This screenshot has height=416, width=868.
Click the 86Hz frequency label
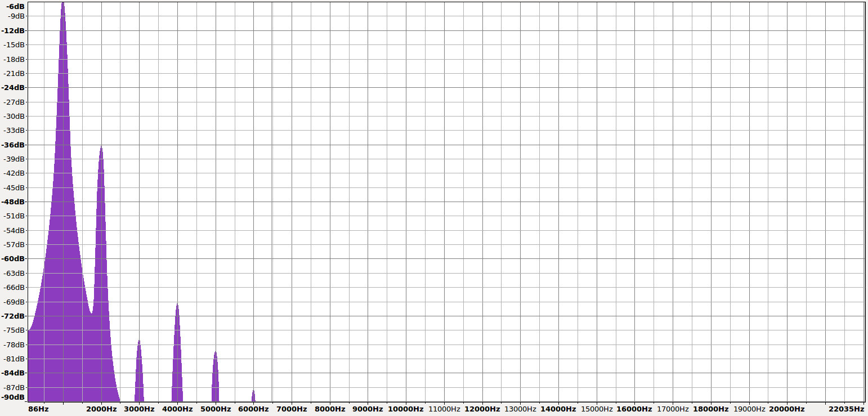click(38, 409)
